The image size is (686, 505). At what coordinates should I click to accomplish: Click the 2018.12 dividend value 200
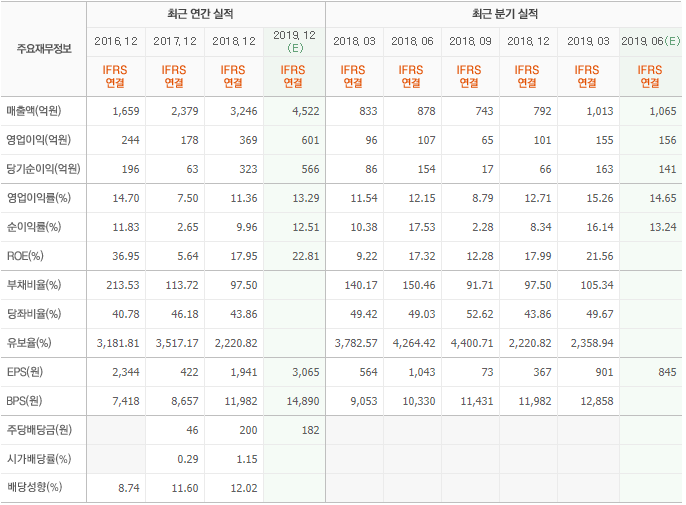[x=248, y=430]
